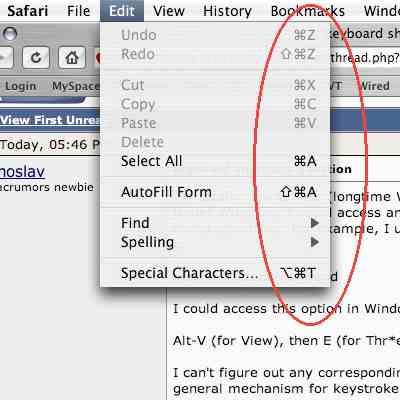
Task: Expand the Spelling submenu
Action: [x=215, y=242]
